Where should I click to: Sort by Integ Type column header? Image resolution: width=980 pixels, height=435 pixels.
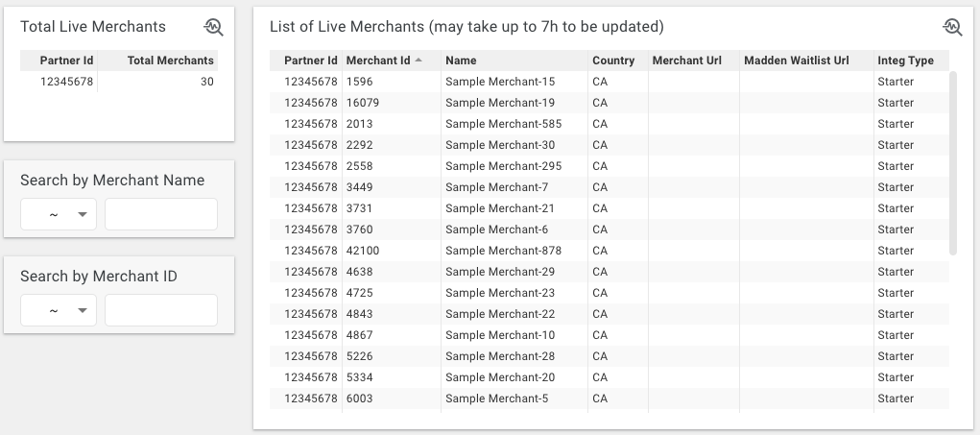[x=905, y=60]
